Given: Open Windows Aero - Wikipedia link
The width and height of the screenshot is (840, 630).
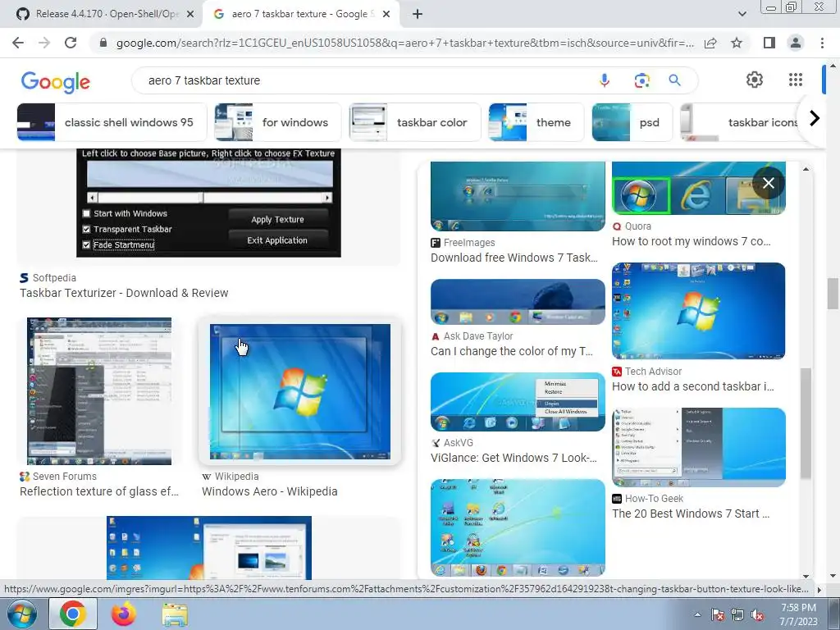Looking at the screenshot, I should point(269,491).
